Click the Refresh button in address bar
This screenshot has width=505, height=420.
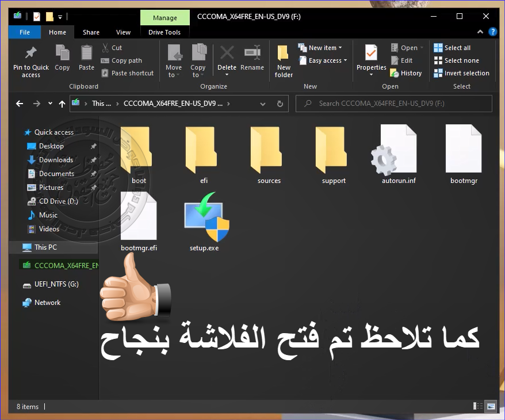click(x=280, y=104)
